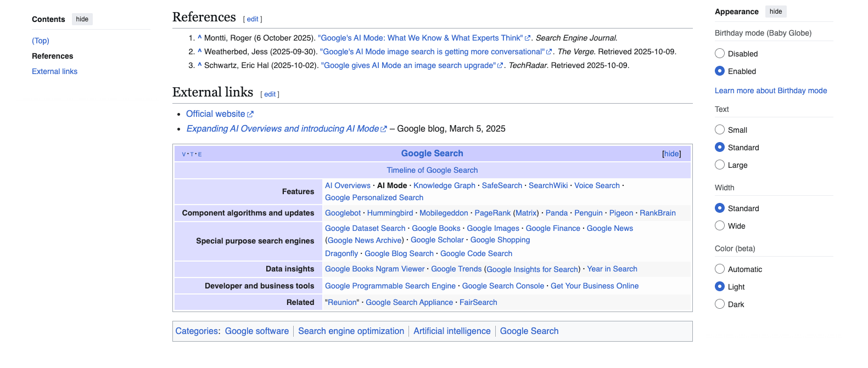Open RankBrain link
The width and height of the screenshot is (868, 368).
[x=658, y=213]
